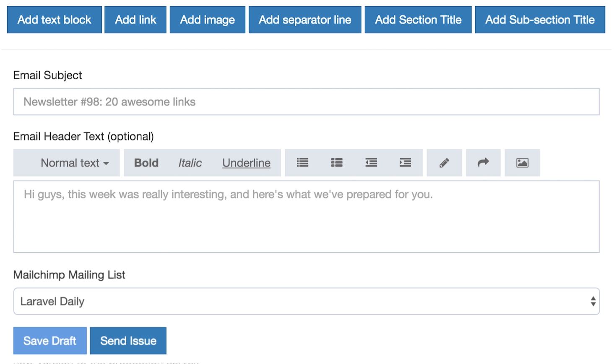Open the Mailchimp Mailing List dropdown
Screen dimensions: 614x364
pyautogui.click(x=306, y=301)
